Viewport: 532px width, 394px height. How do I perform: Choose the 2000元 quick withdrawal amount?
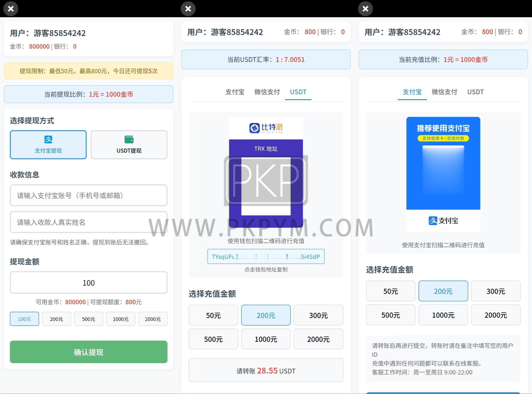point(153,319)
